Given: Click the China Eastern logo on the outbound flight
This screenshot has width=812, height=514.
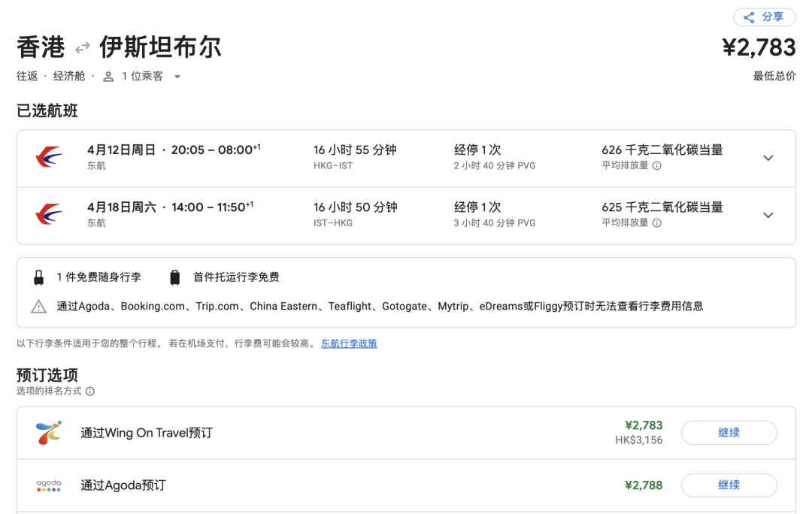Looking at the screenshot, I should pyautogui.click(x=48, y=158).
